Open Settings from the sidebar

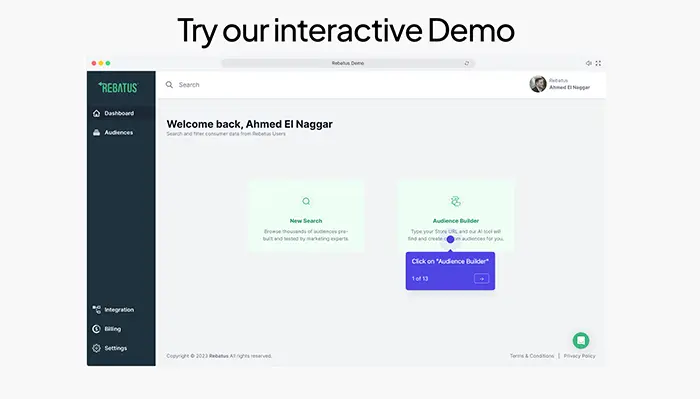coord(121,348)
